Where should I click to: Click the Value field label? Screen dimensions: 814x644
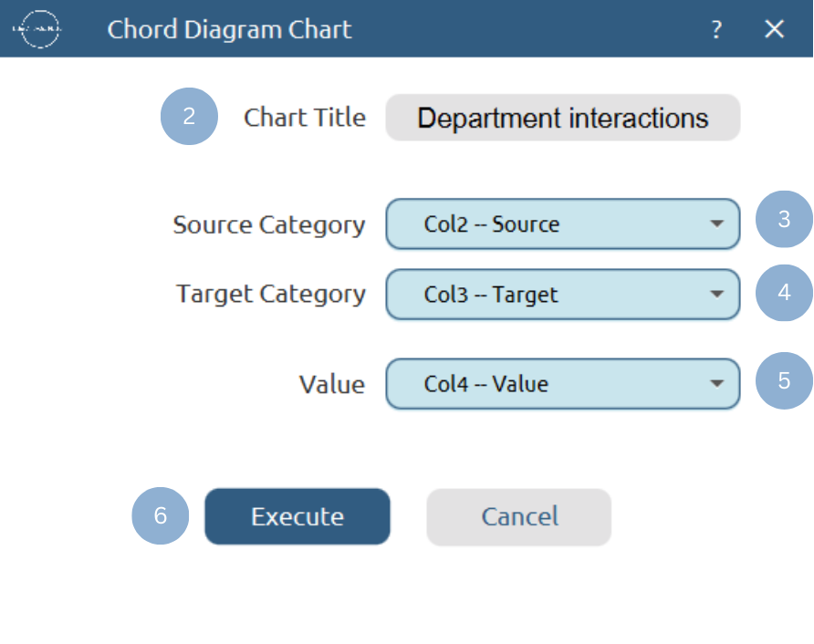click(x=332, y=384)
